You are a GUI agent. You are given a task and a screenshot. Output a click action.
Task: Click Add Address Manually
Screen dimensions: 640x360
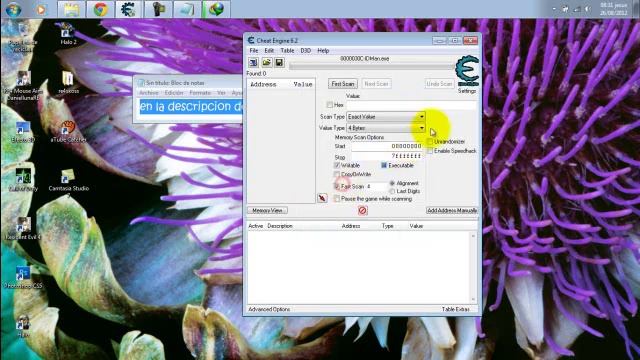click(x=451, y=210)
